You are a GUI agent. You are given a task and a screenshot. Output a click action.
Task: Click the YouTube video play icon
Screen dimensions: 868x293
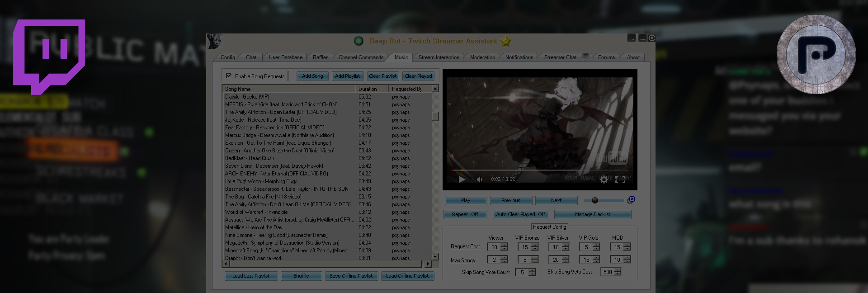(x=462, y=180)
